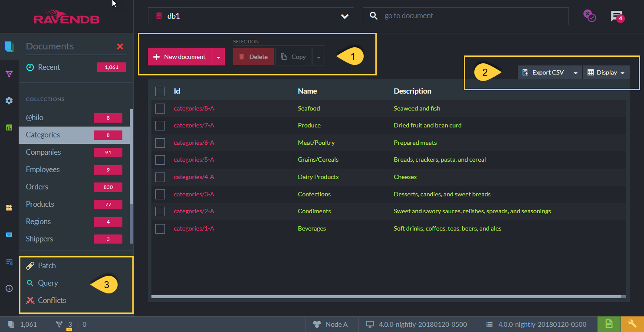Open the Query view
The image size is (644, 332).
tap(42, 283)
